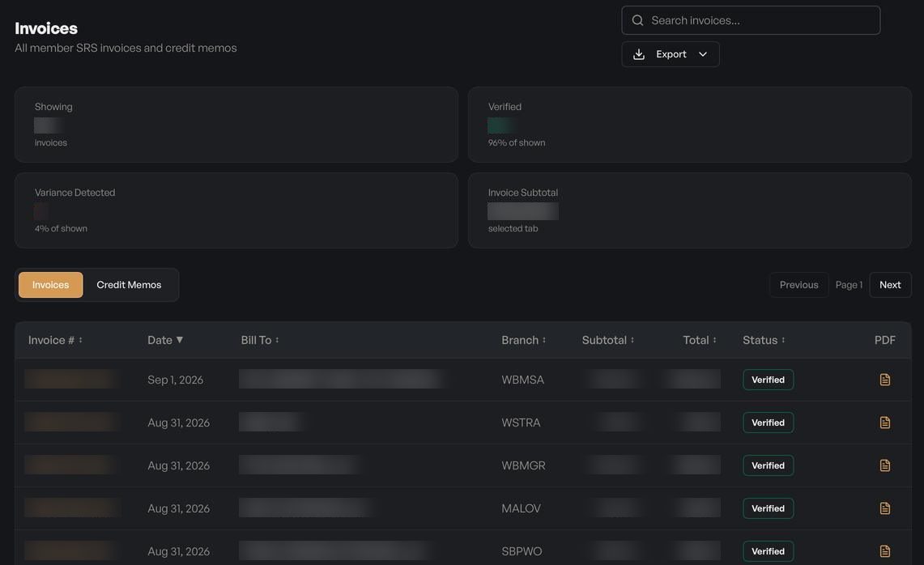
Task: Open PDF icon in the MALOV row
Action: [x=884, y=508]
